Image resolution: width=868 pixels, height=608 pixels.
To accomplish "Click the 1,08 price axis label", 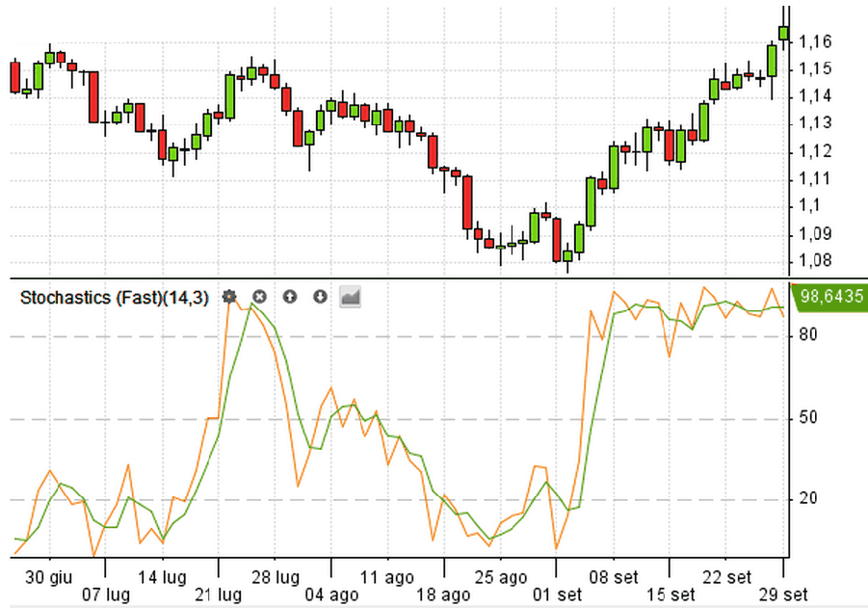I will [x=814, y=261].
